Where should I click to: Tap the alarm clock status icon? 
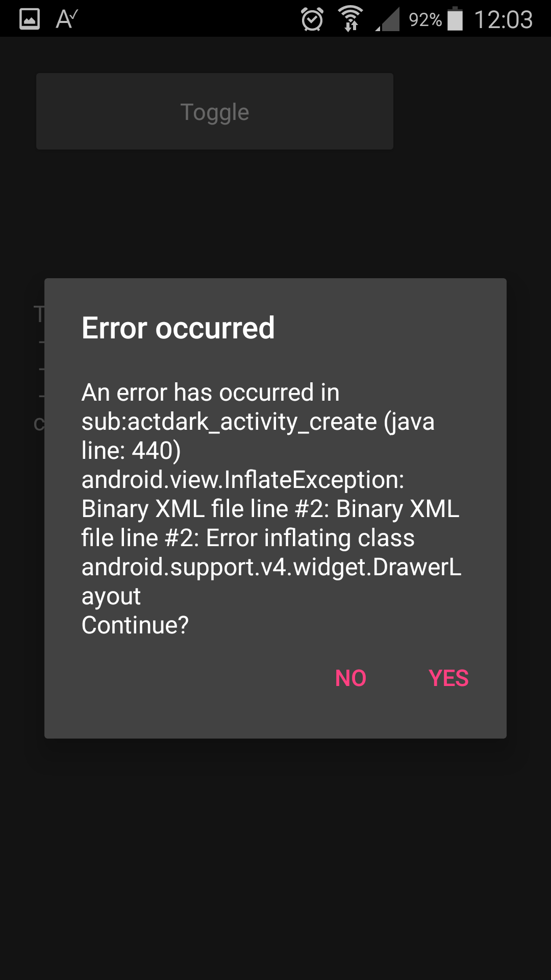coord(312,19)
